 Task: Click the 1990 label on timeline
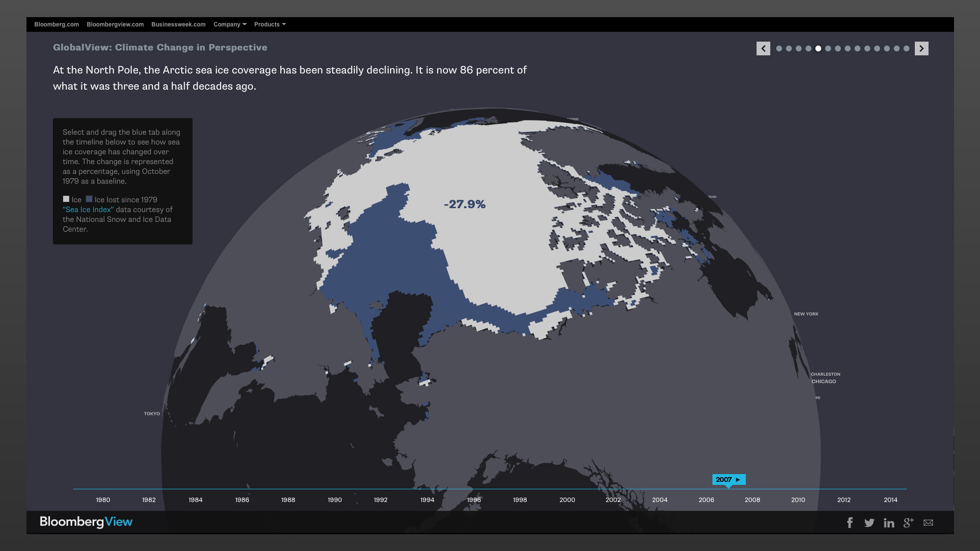[335, 500]
